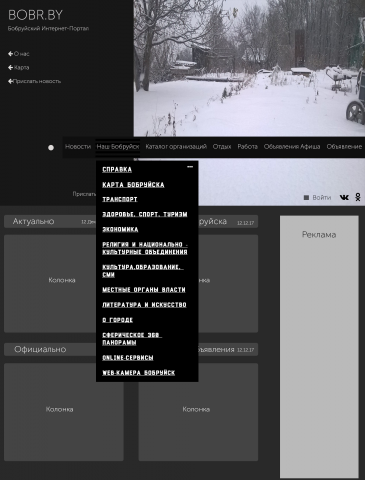This screenshot has height=480, width=365.
Task: Click the arrow icon beside Карта
Action: click(x=10, y=67)
